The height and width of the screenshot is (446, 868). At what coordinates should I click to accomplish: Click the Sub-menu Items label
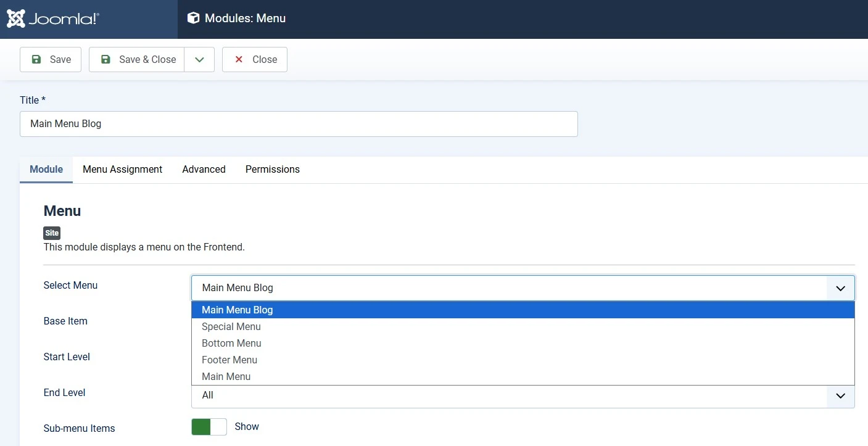point(79,429)
